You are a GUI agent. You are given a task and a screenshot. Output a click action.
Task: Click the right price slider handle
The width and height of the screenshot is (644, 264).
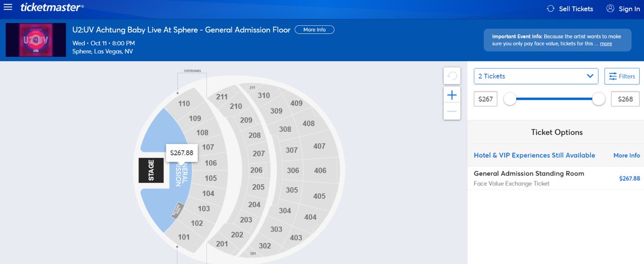pyautogui.click(x=599, y=99)
